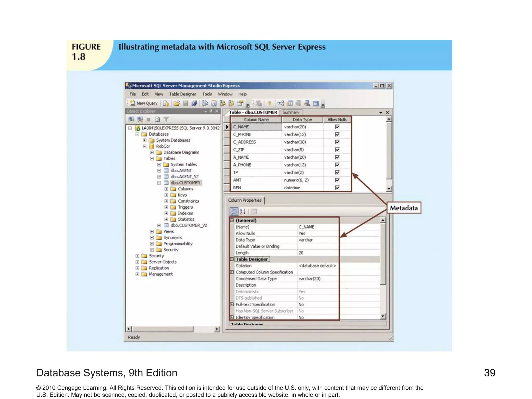Toggle Allow Nulls checkbox for C_NAME
The height and width of the screenshot is (399, 532).
337,127
